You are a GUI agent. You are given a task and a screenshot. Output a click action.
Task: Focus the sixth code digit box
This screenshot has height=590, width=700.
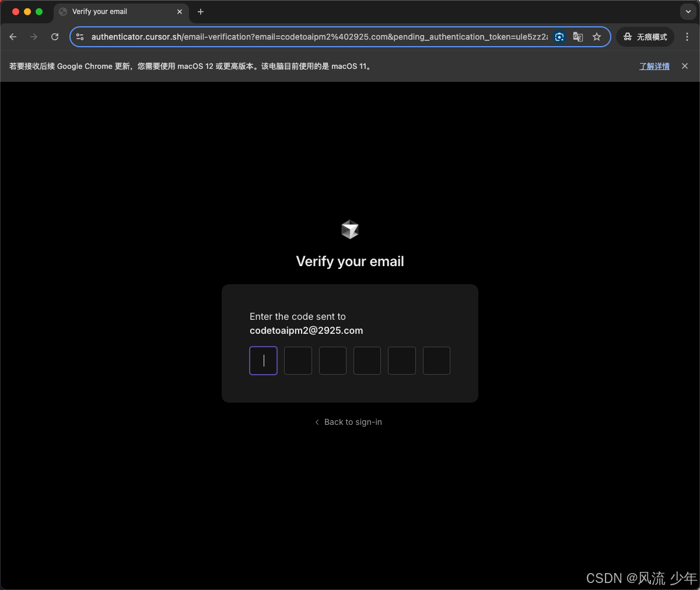[x=436, y=361]
